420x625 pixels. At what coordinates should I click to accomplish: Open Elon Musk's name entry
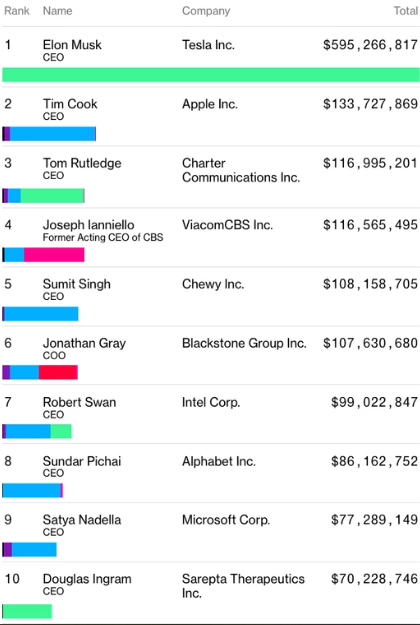[72, 45]
